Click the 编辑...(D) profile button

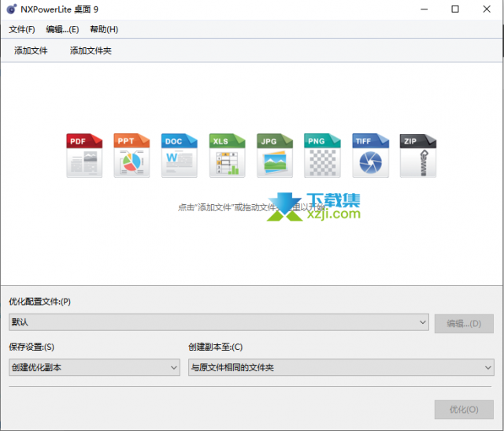pos(464,324)
